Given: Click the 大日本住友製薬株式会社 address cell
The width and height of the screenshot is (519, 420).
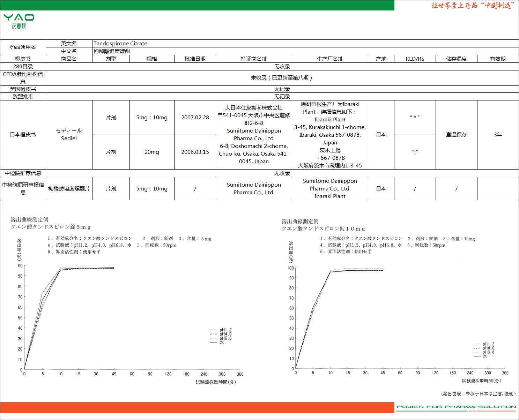Looking at the screenshot, I should click(254, 135).
